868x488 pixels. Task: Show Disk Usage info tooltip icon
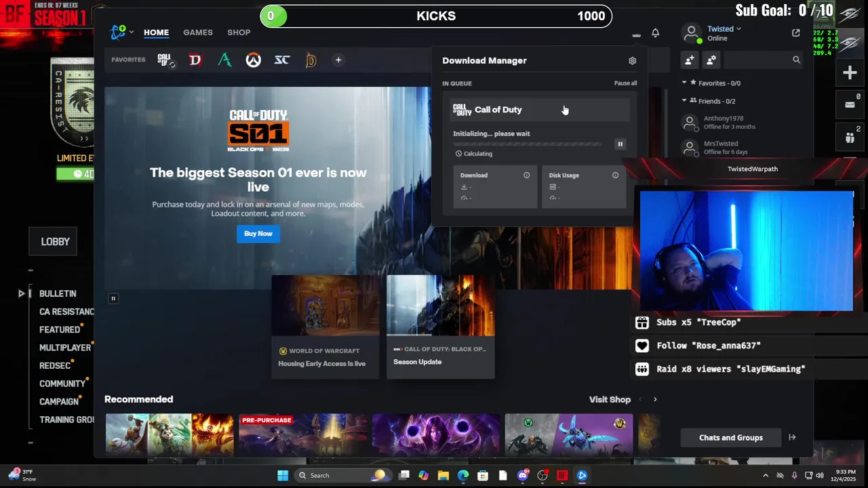coord(615,176)
